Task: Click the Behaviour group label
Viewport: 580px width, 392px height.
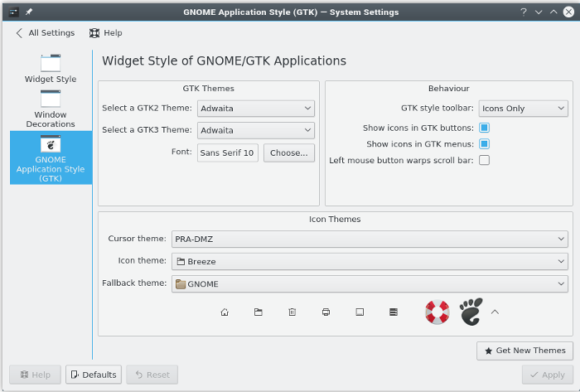Action: (449, 89)
